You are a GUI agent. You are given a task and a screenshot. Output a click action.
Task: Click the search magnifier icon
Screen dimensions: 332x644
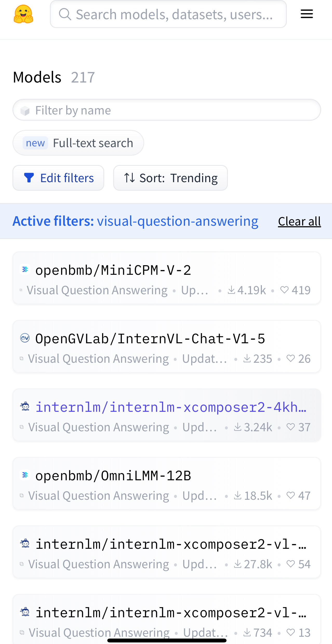[x=65, y=14]
